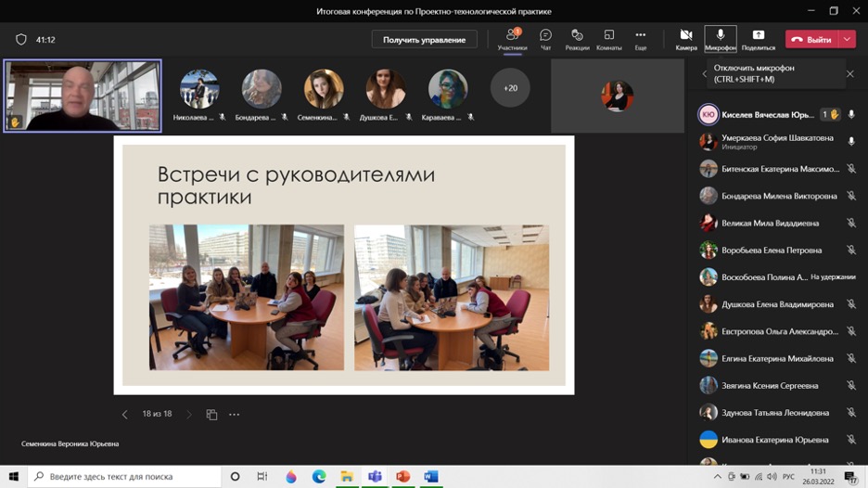Viewport: 868px width, 488px height.
Task: Open the Реакции reactions menu
Action: [x=577, y=39]
